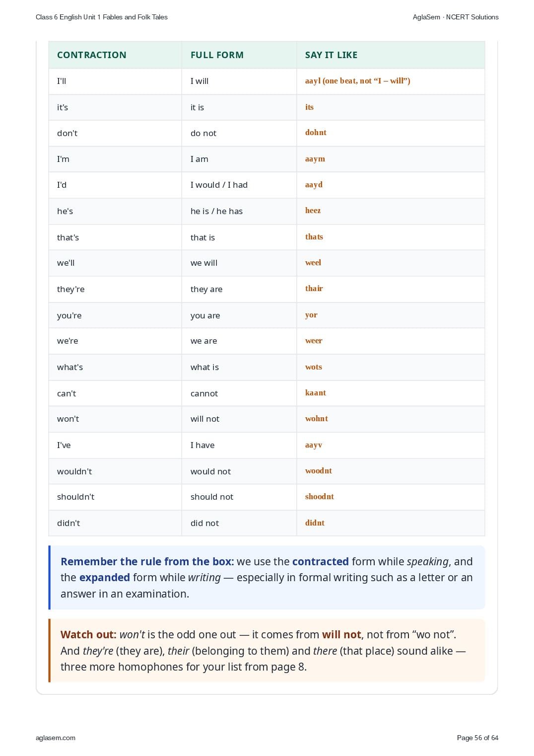Screen dimensions: 534x756
Task: Click the AglaSem · NCERT Solutions header text
Action: coord(456,17)
